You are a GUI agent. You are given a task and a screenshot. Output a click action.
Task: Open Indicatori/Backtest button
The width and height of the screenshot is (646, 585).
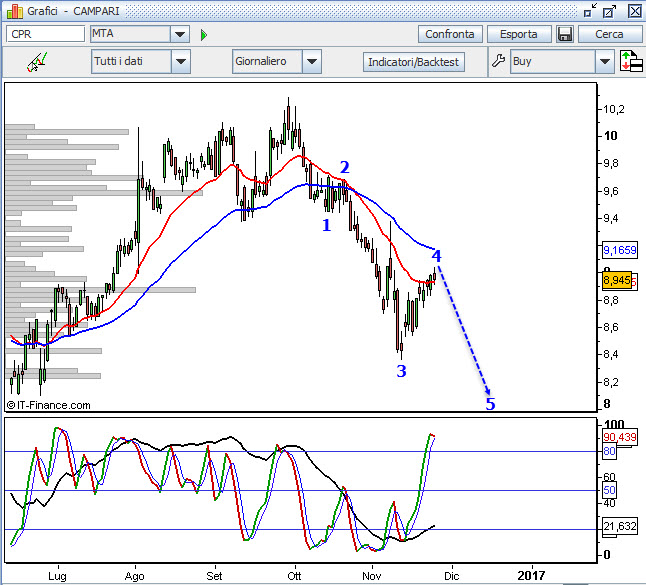coord(413,62)
